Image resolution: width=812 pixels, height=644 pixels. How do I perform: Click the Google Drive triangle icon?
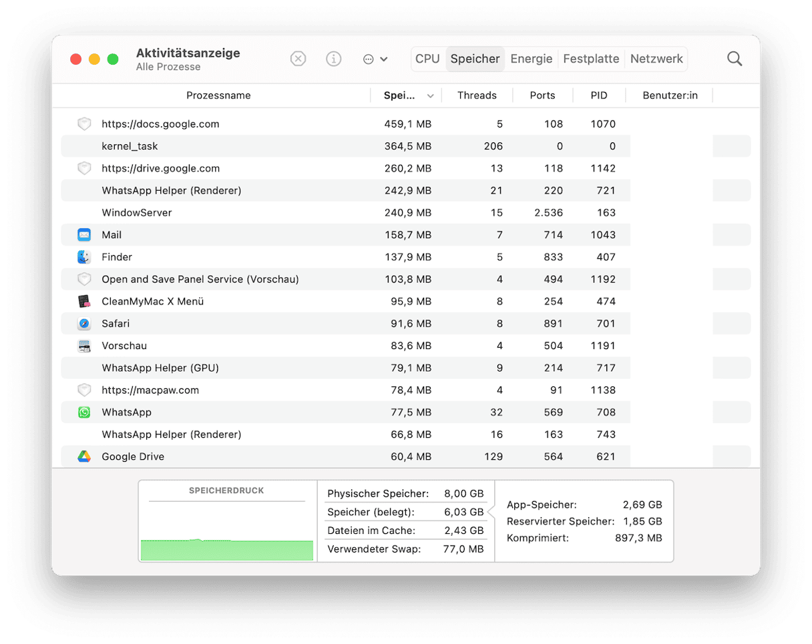83,456
